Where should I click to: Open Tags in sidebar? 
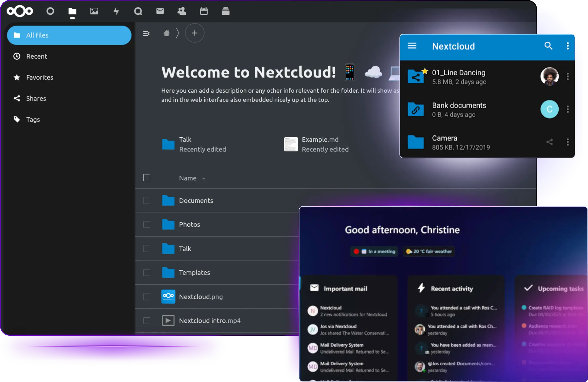point(69,119)
